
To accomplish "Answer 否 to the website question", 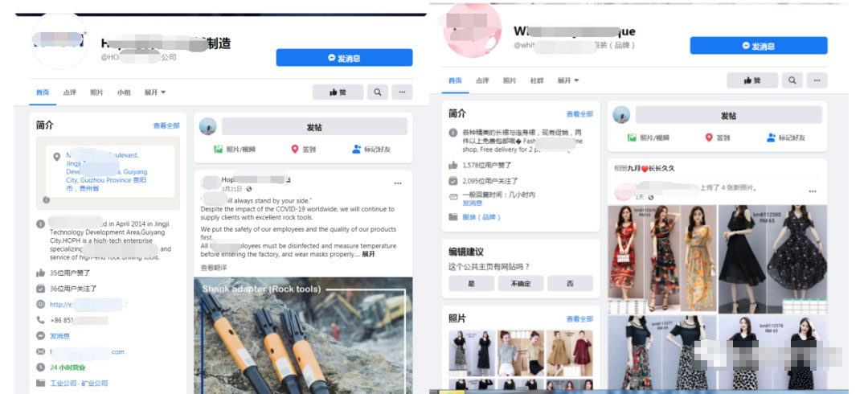I will pyautogui.click(x=570, y=283).
